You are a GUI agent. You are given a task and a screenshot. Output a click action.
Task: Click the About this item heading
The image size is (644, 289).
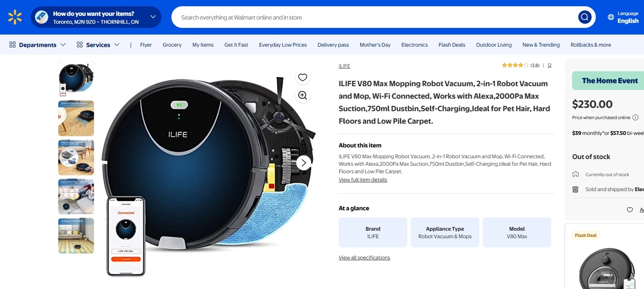(360, 145)
